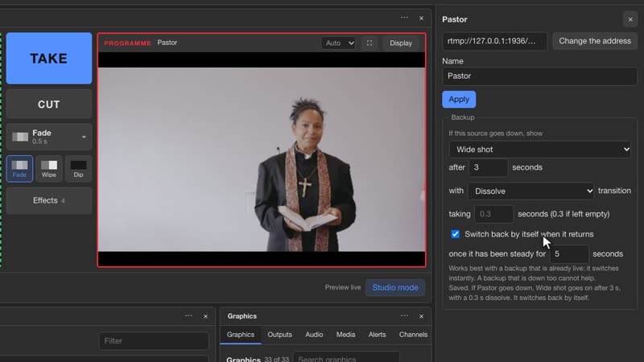Switch to the Outputs tab
Image resolution: width=644 pixels, height=362 pixels.
click(x=279, y=335)
